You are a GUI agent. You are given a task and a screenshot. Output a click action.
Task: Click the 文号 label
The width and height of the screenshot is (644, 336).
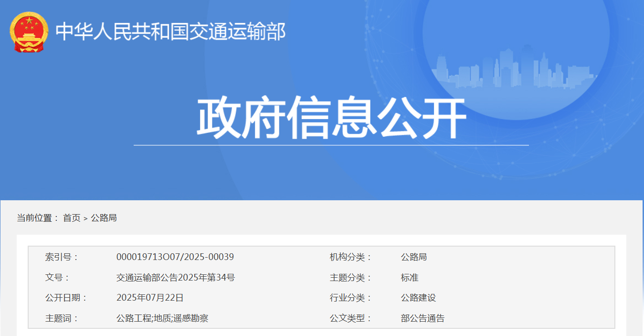(57, 278)
